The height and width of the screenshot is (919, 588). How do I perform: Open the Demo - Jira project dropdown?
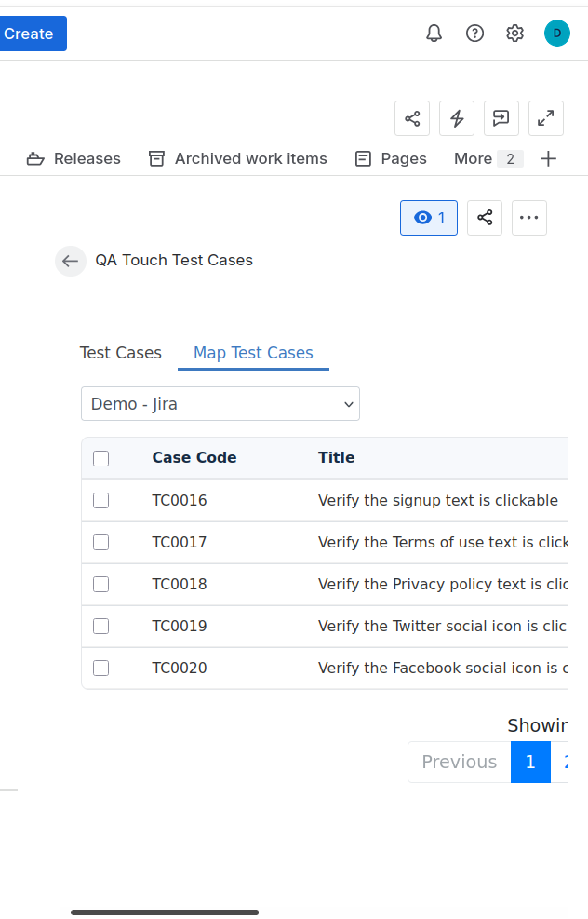pyautogui.click(x=220, y=403)
